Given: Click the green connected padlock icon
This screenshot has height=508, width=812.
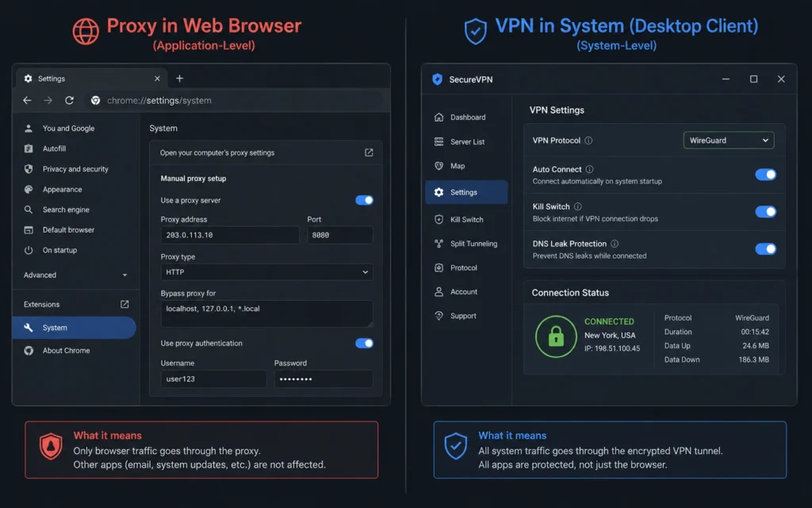Looking at the screenshot, I should (556, 337).
